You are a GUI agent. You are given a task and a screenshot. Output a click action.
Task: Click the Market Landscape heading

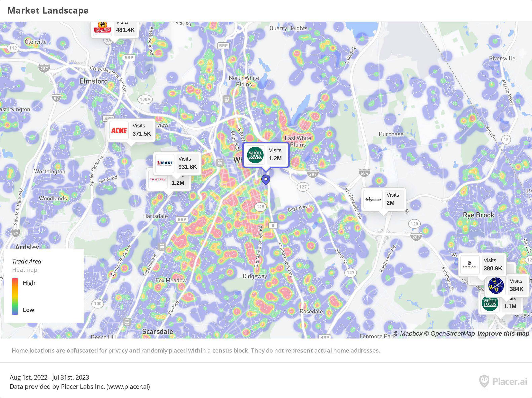pos(48,11)
